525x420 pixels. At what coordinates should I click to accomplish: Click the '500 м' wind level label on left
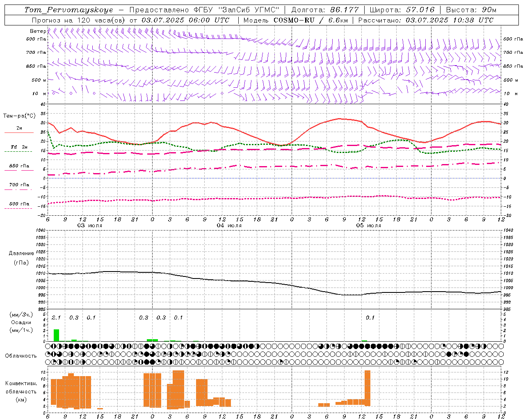coord(39,80)
